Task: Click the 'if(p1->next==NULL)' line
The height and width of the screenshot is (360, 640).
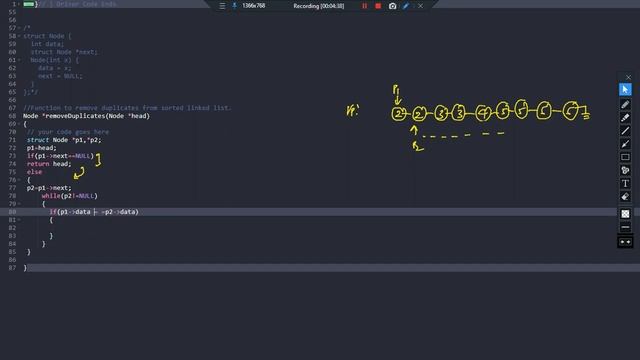Action: 60,156
